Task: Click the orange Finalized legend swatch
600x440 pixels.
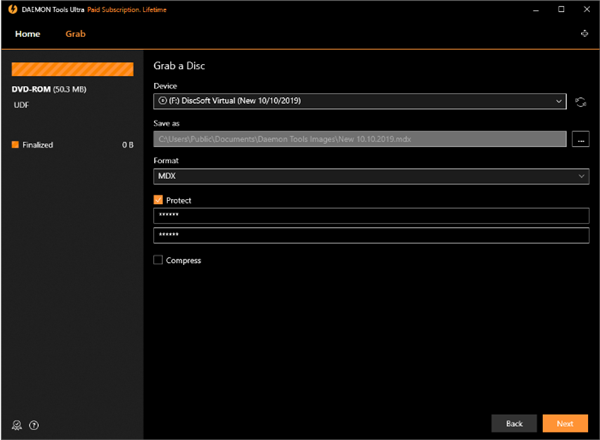Action: click(15, 145)
